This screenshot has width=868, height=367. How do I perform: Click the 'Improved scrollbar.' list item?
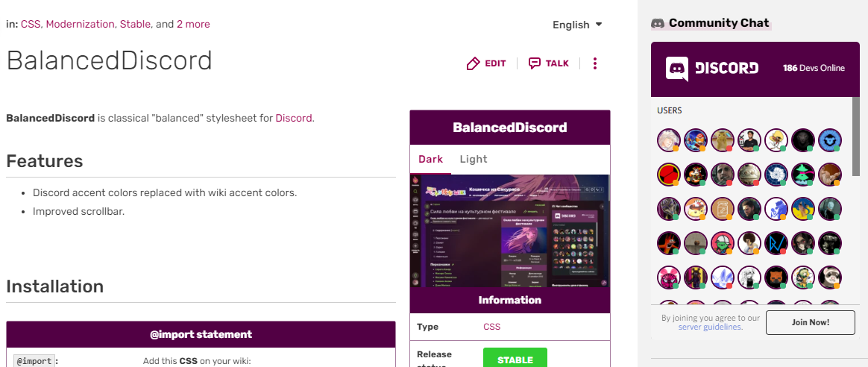[x=78, y=211]
